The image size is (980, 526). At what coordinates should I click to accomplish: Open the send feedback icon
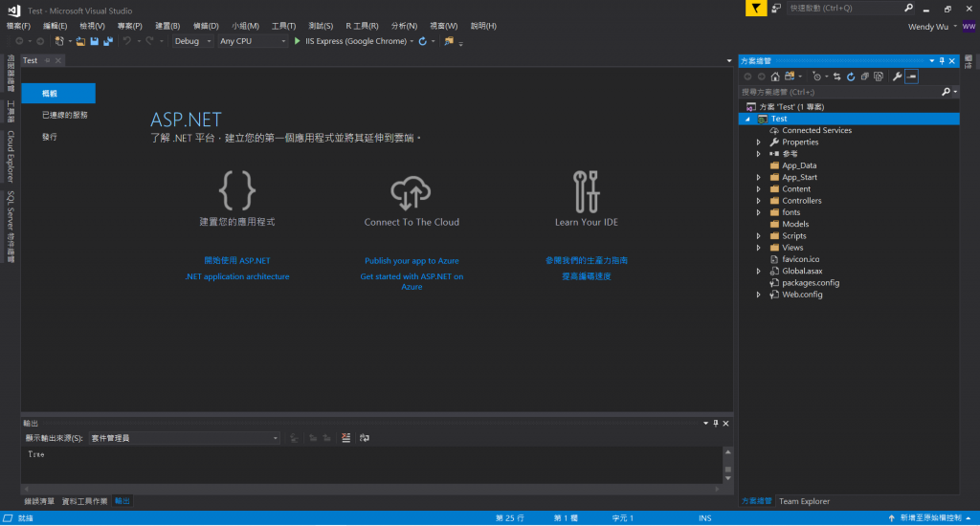click(776, 8)
